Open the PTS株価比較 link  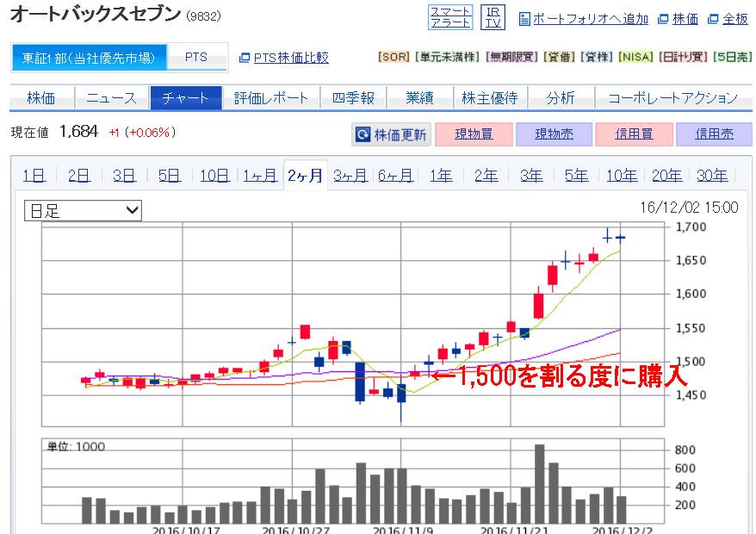coord(291,58)
